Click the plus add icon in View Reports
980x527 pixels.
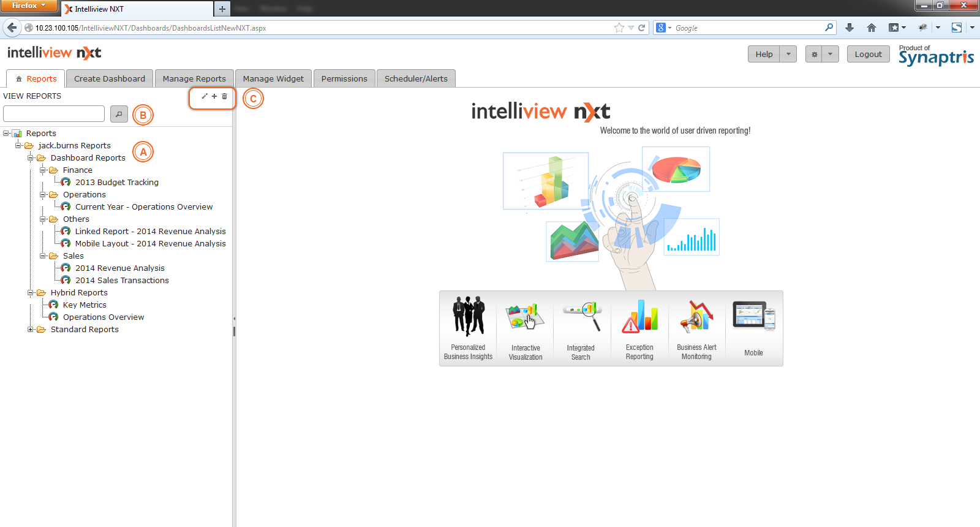click(214, 96)
